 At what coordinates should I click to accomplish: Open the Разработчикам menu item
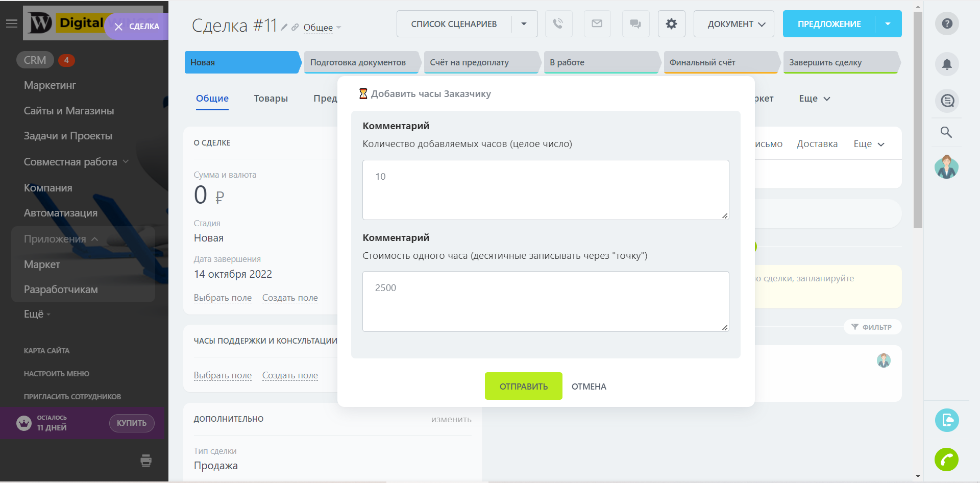(x=61, y=289)
